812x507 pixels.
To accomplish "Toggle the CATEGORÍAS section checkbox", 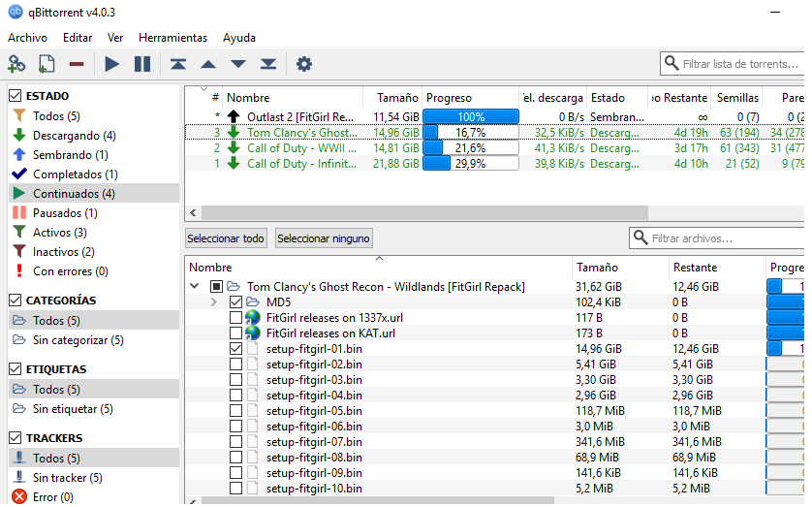I will tap(16, 301).
